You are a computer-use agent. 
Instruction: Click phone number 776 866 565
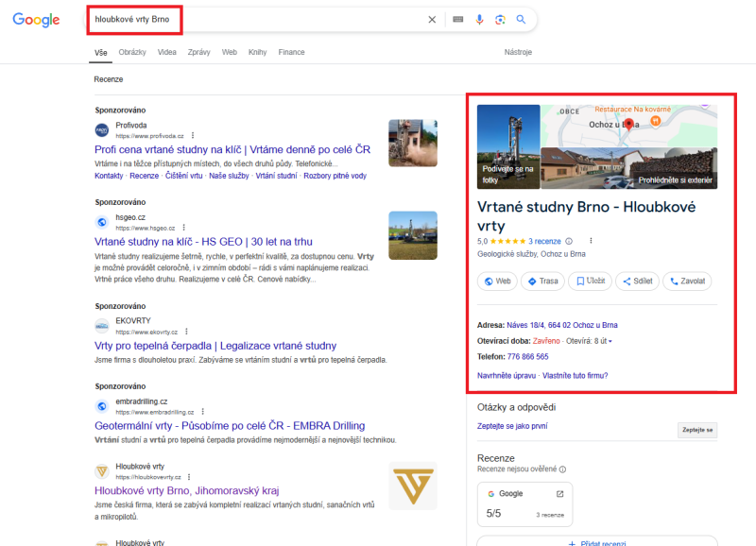[527, 357]
